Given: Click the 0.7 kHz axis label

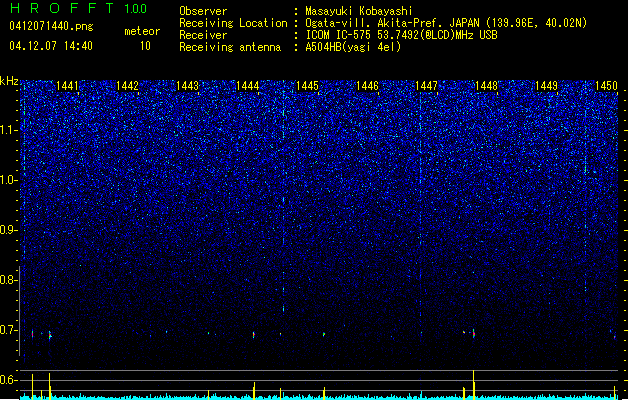Looking at the screenshot, I should (9, 330).
